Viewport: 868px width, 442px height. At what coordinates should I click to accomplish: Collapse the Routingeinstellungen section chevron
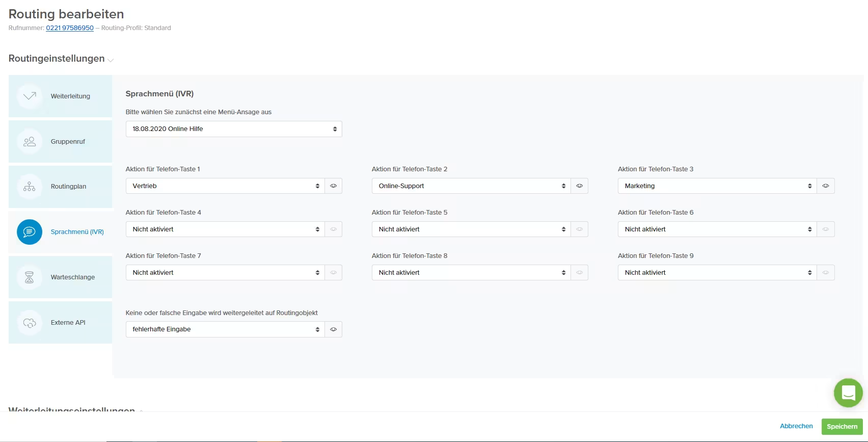[111, 60]
